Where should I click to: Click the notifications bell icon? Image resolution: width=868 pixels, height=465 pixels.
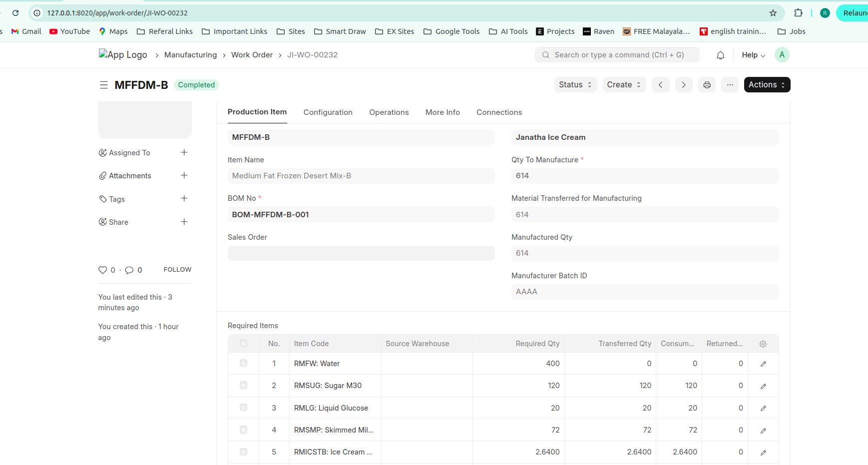720,55
